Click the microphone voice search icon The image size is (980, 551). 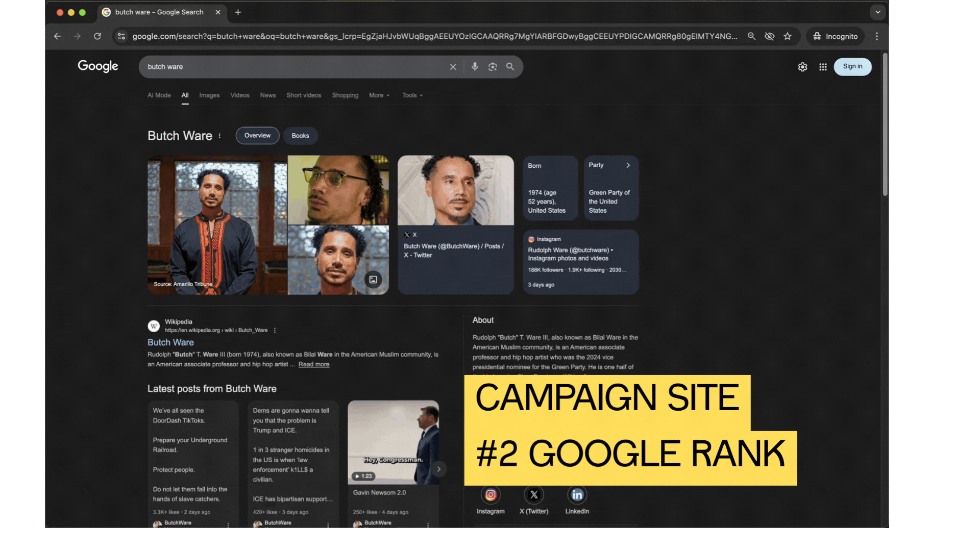(475, 67)
